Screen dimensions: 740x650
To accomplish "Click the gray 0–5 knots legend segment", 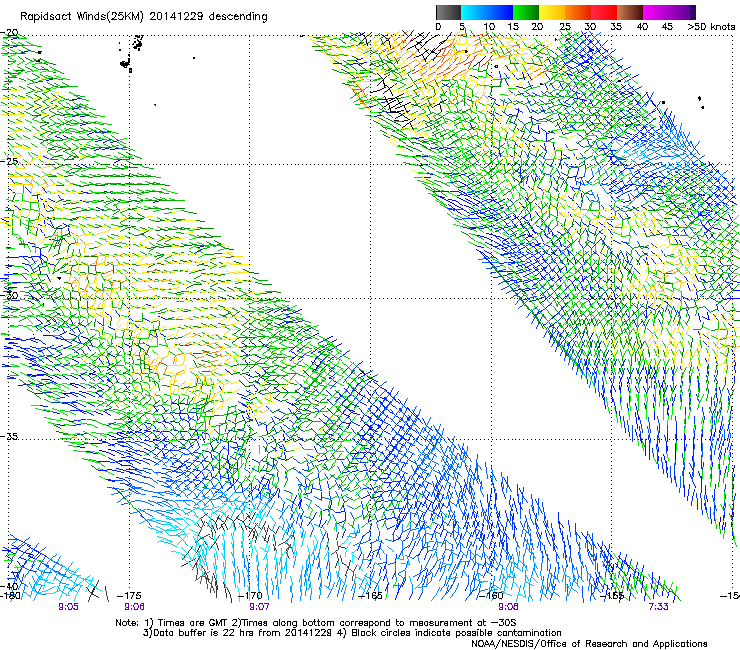I will click(448, 12).
